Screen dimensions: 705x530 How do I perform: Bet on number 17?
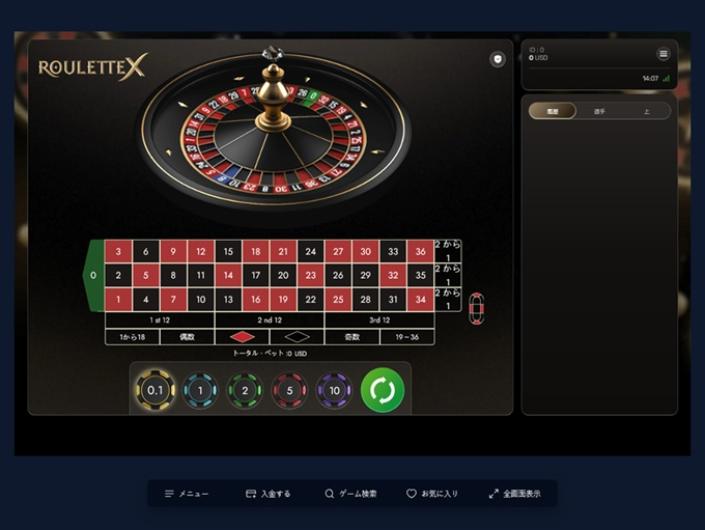pyautogui.click(x=256, y=275)
